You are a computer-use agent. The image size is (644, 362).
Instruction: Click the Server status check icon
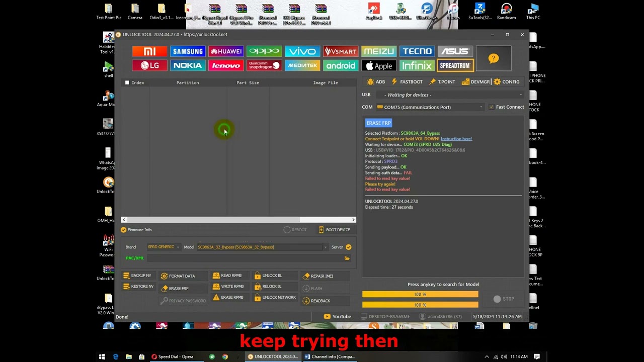[348, 247]
